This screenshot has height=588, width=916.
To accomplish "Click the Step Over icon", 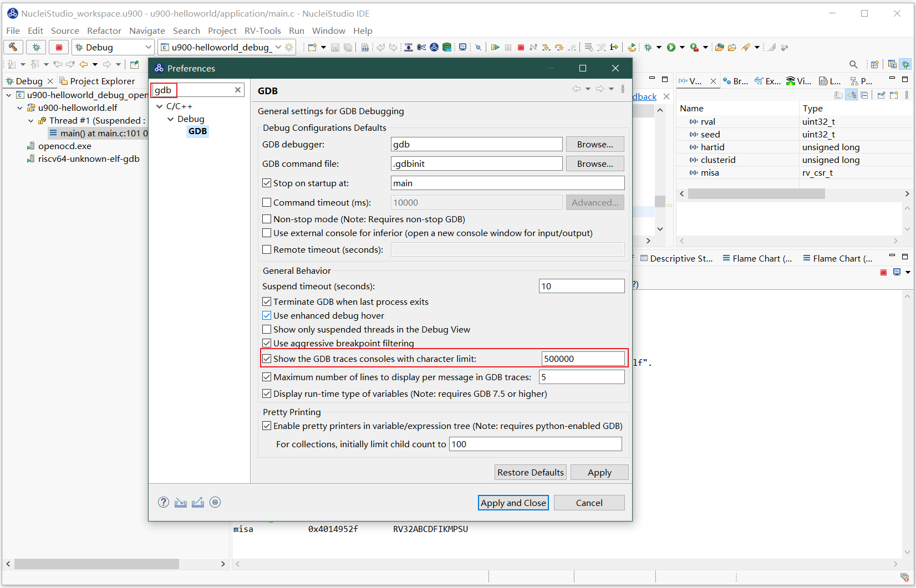I will (559, 48).
